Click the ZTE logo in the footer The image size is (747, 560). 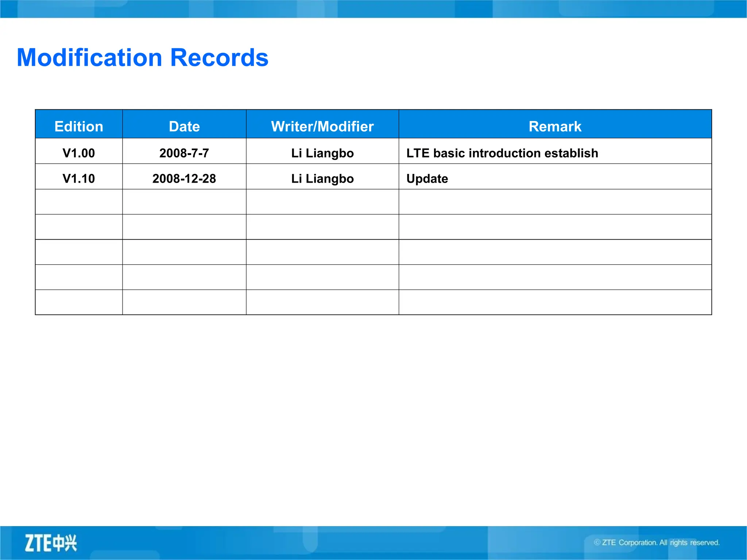point(51,543)
